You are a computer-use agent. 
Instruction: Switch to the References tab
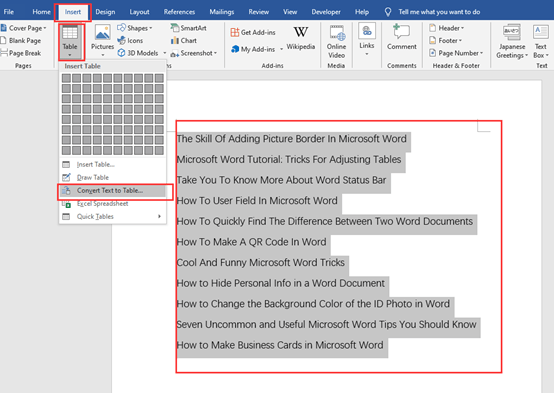(179, 12)
